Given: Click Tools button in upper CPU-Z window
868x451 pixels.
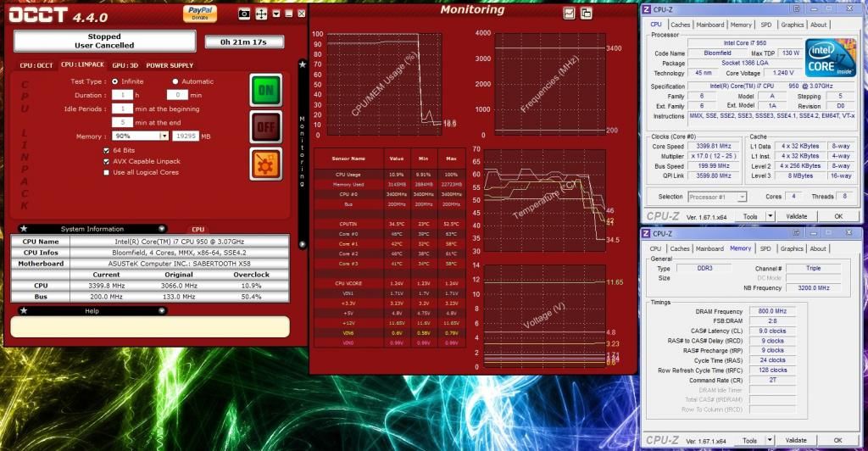Looking at the screenshot, I should click(750, 216).
